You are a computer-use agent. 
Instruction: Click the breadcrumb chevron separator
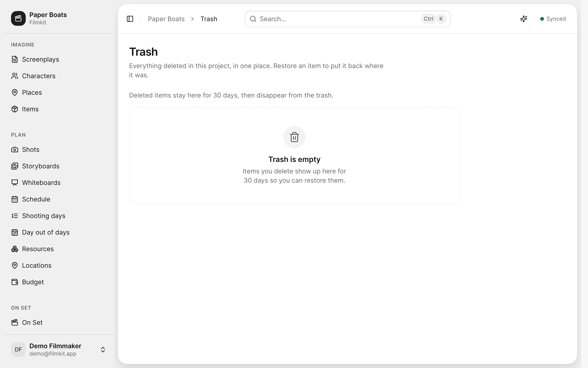click(192, 19)
